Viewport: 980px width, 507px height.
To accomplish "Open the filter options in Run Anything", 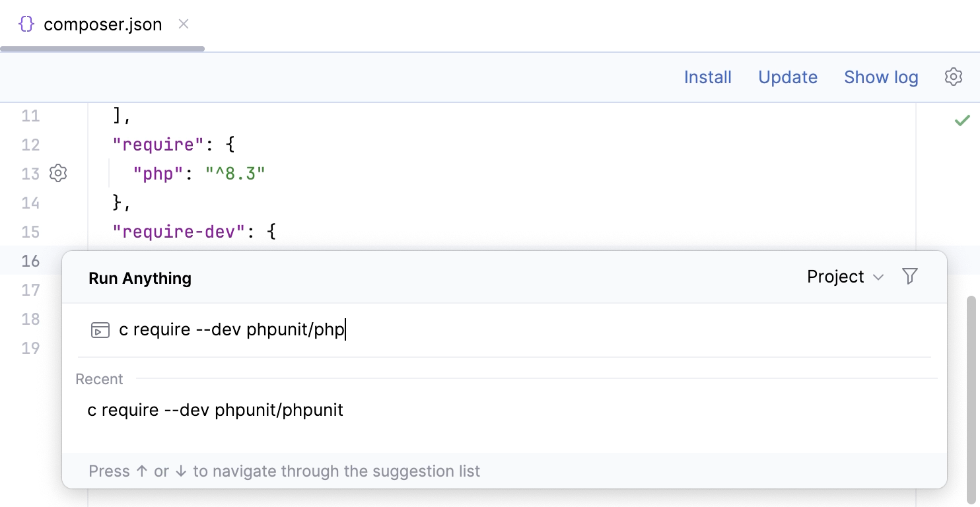I will click(909, 277).
